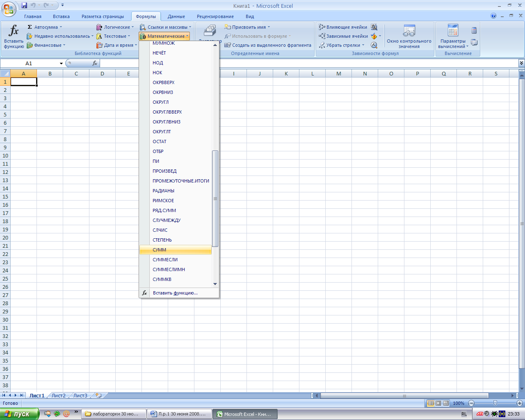Open лабораторки 30 июня taskbar folder
Screen dimensions: 525x420
(114, 414)
